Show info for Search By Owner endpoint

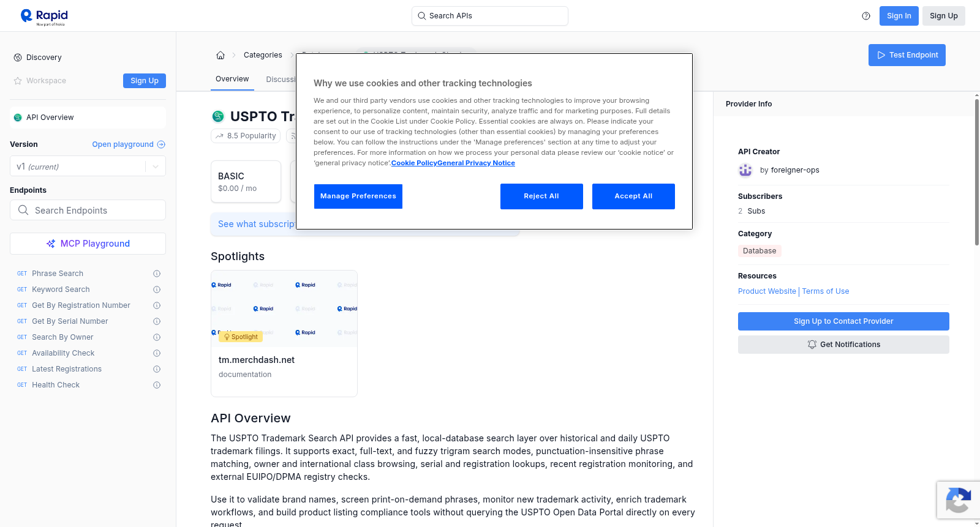coord(157,337)
